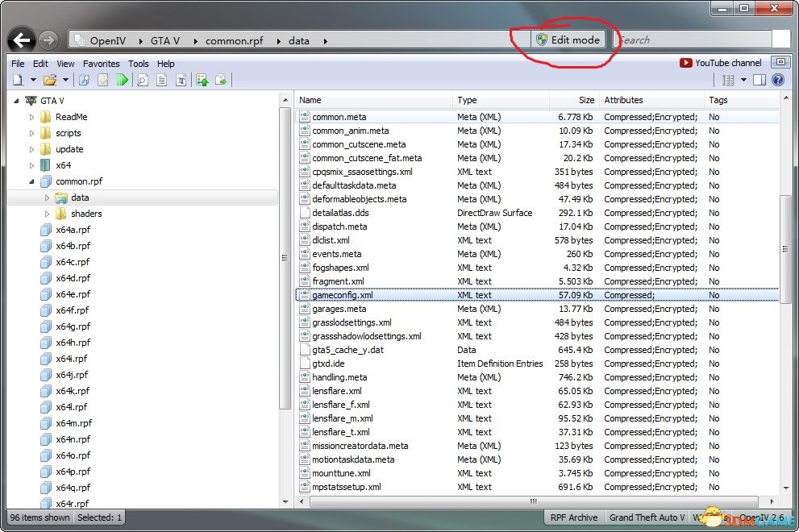Open the New file dropdown arrow
The height and width of the screenshot is (532, 799).
pos(33,80)
